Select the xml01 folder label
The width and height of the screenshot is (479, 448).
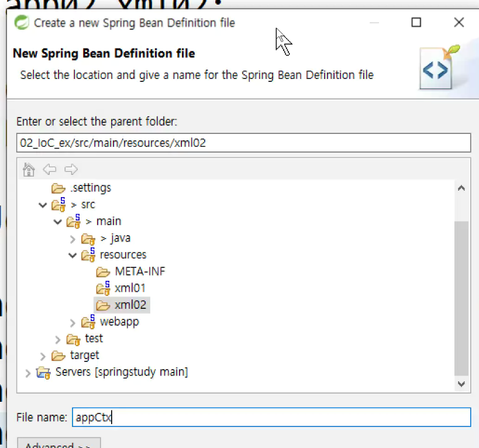click(x=130, y=288)
